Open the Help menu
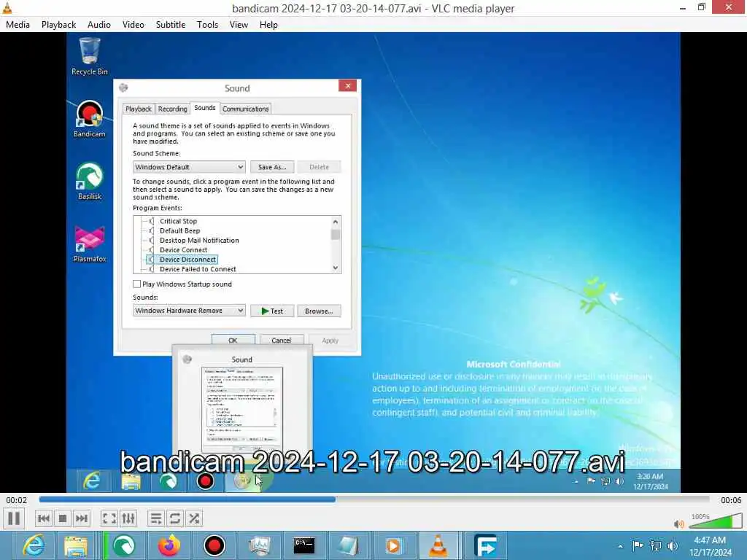 click(268, 25)
